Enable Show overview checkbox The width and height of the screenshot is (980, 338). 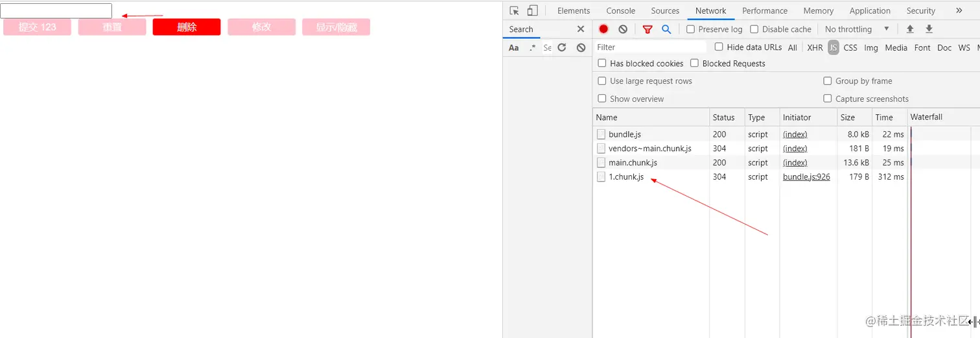(x=602, y=99)
